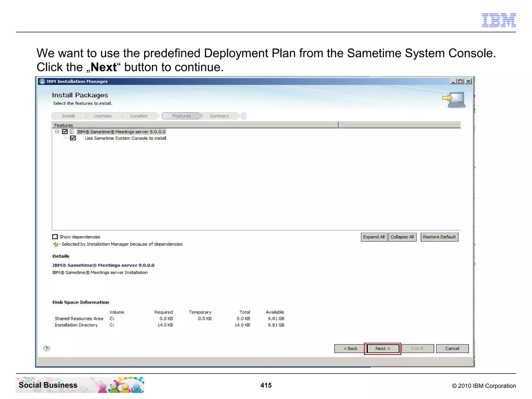Click the dependency legend icon
The height and width of the screenshot is (399, 532).
[56, 244]
